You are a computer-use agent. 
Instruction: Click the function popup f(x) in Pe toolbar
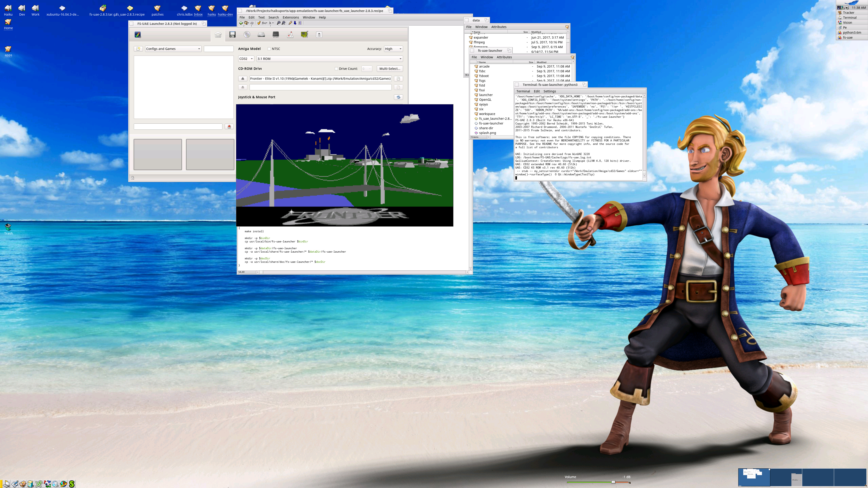(264, 23)
